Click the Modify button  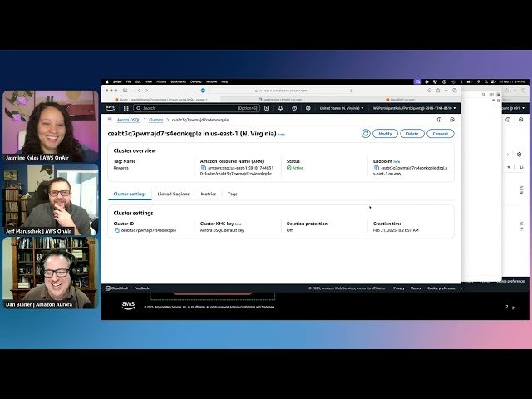click(x=385, y=133)
